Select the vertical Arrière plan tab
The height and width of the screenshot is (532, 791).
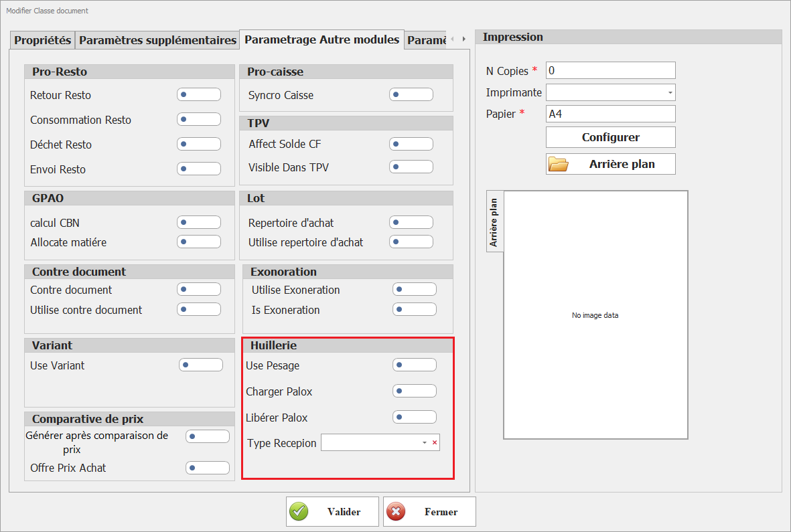pos(494,222)
